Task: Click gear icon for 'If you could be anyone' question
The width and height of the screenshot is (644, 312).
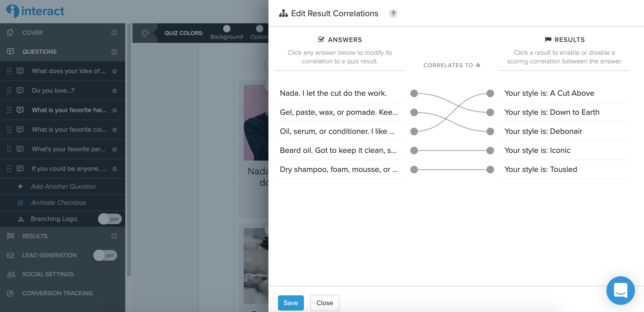Action: (115, 169)
